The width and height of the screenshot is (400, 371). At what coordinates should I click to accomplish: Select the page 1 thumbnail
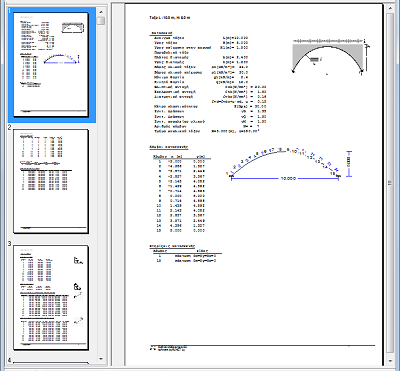[x=51, y=65]
